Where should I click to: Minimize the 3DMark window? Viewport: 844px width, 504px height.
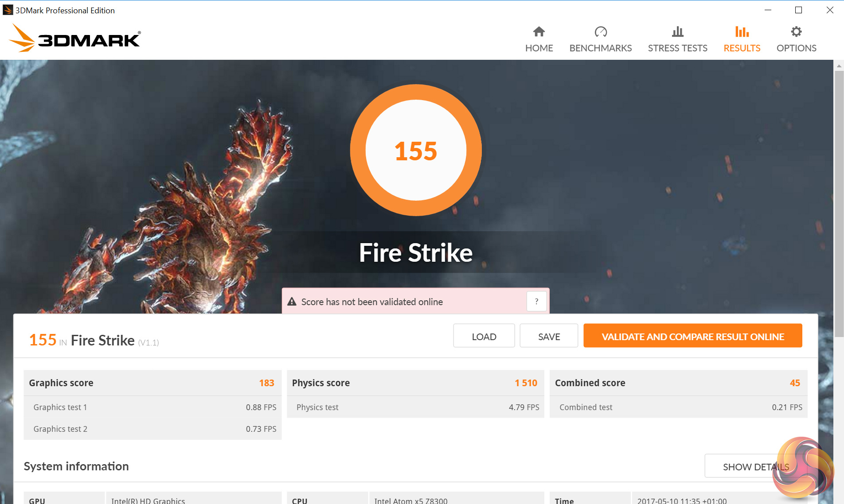768,10
